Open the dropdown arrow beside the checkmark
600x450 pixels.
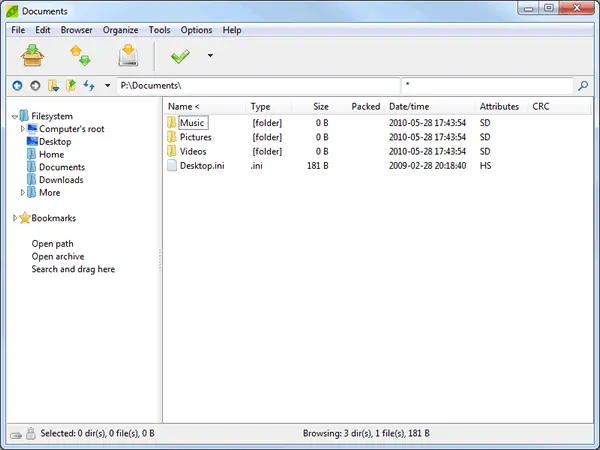[210, 56]
